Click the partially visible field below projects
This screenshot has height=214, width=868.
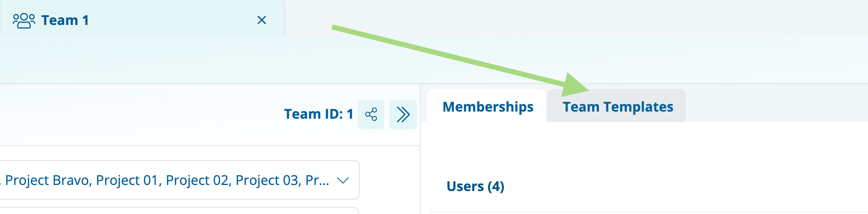(180, 210)
